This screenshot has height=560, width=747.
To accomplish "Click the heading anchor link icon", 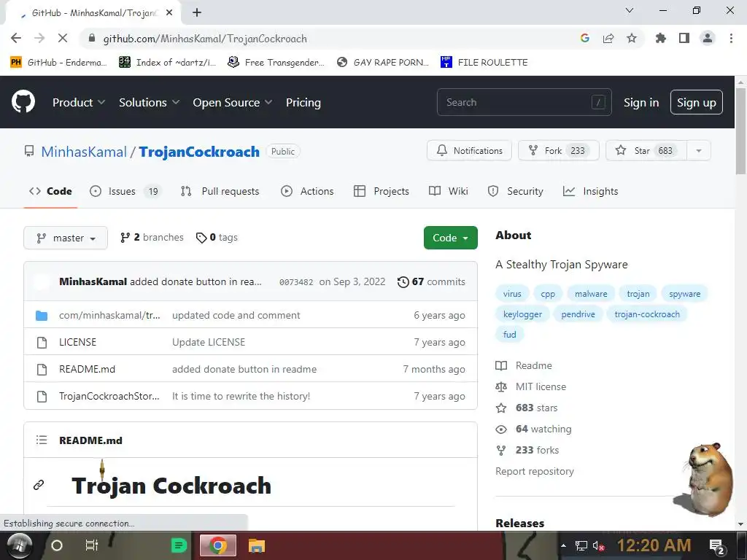I will (x=39, y=485).
